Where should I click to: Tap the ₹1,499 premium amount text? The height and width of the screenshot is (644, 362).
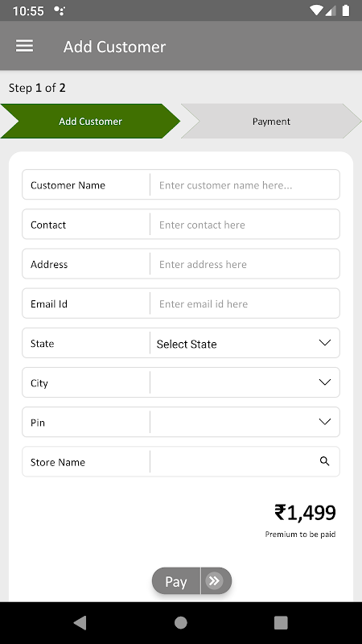[305, 512]
